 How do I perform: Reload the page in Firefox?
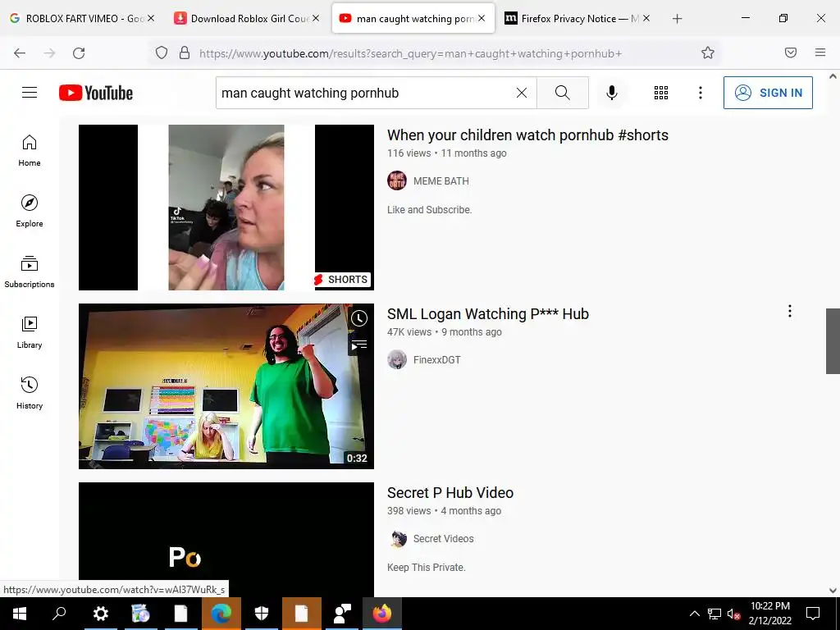tap(79, 52)
